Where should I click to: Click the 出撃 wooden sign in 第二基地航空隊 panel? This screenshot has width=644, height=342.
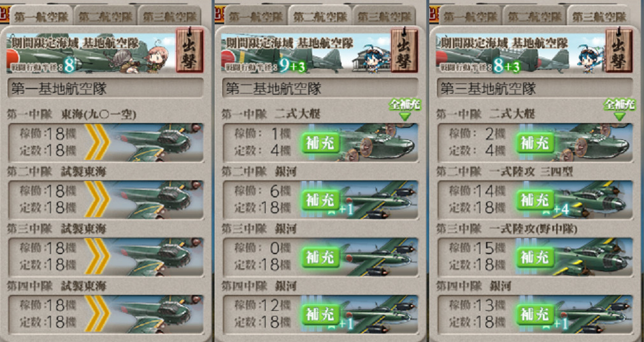coord(404,50)
